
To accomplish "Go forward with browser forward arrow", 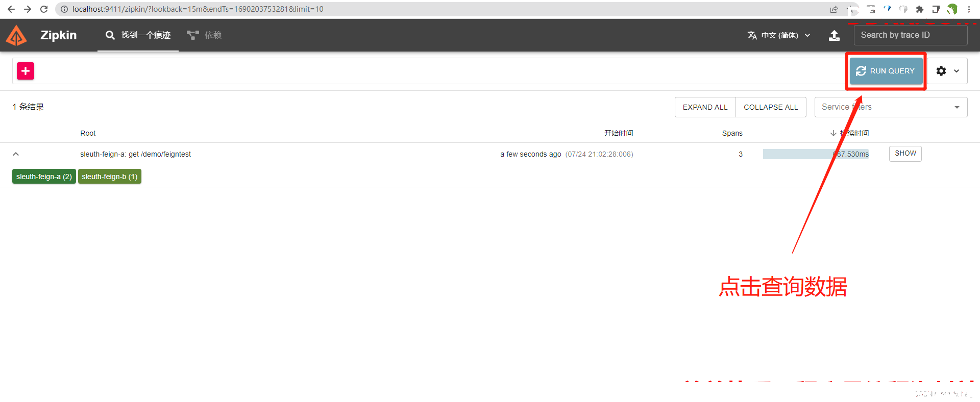I will 28,9.
